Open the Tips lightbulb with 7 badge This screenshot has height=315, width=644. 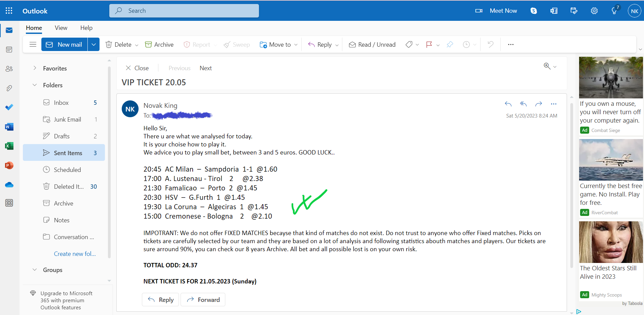(x=615, y=10)
